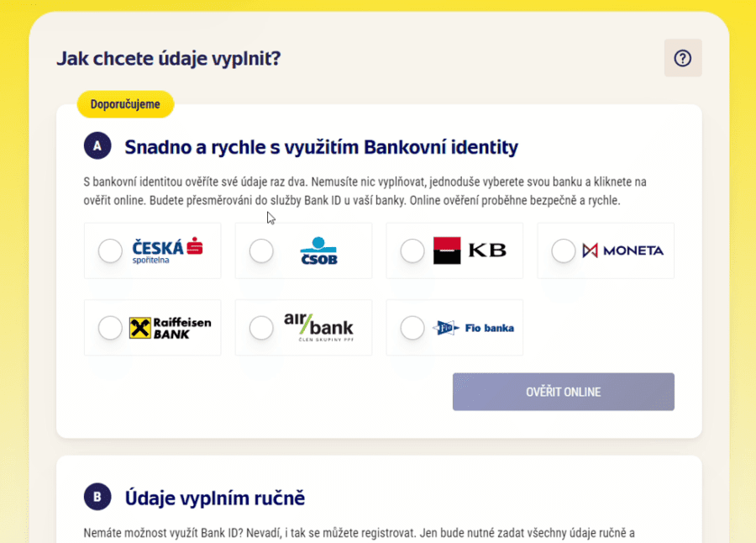
Task: Click the help question mark icon
Action: (x=682, y=58)
